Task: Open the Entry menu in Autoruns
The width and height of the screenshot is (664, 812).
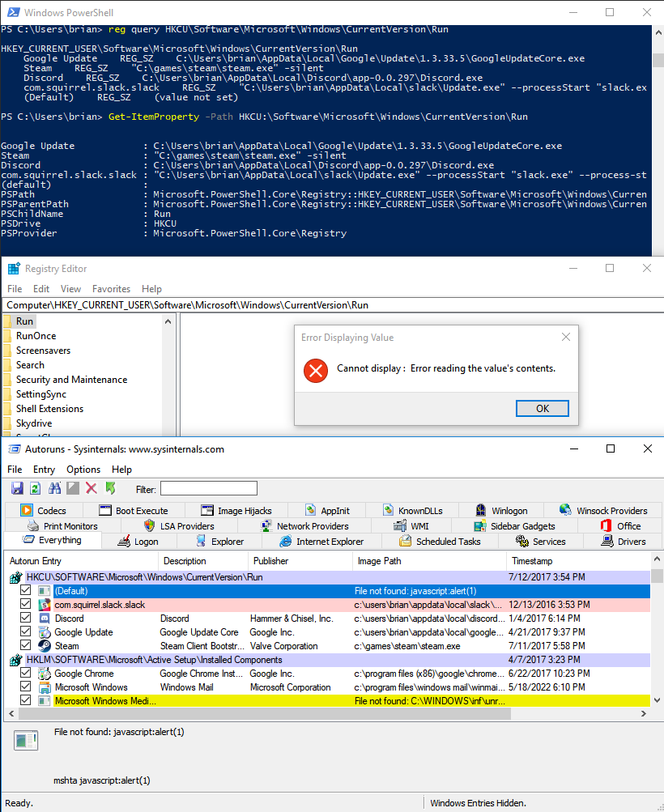Action: pyautogui.click(x=44, y=469)
